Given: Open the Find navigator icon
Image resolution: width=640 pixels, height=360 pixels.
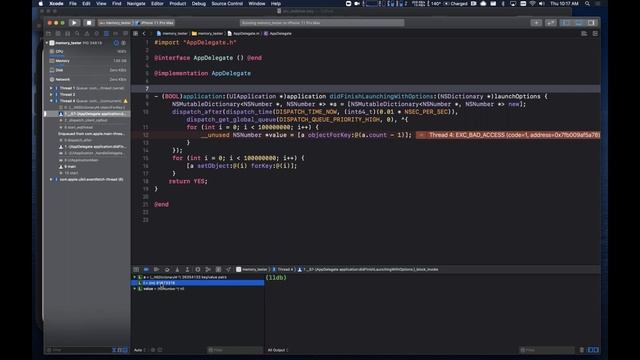Looking at the screenshot, I should [x=77, y=33].
